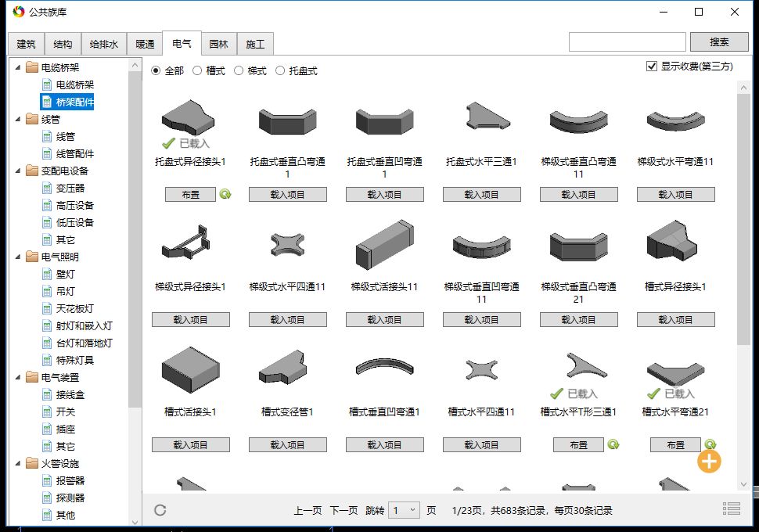Open the page jump dropdown
The width and height of the screenshot is (759, 532).
[405, 510]
